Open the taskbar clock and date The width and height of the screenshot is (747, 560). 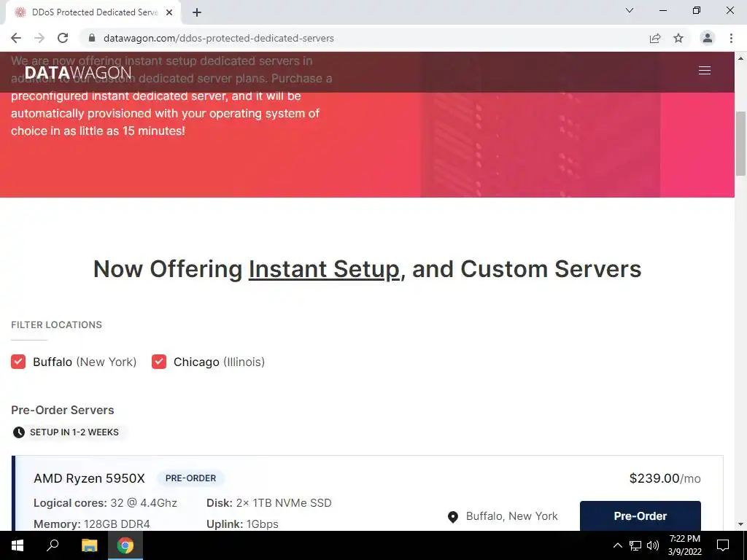tap(684, 545)
